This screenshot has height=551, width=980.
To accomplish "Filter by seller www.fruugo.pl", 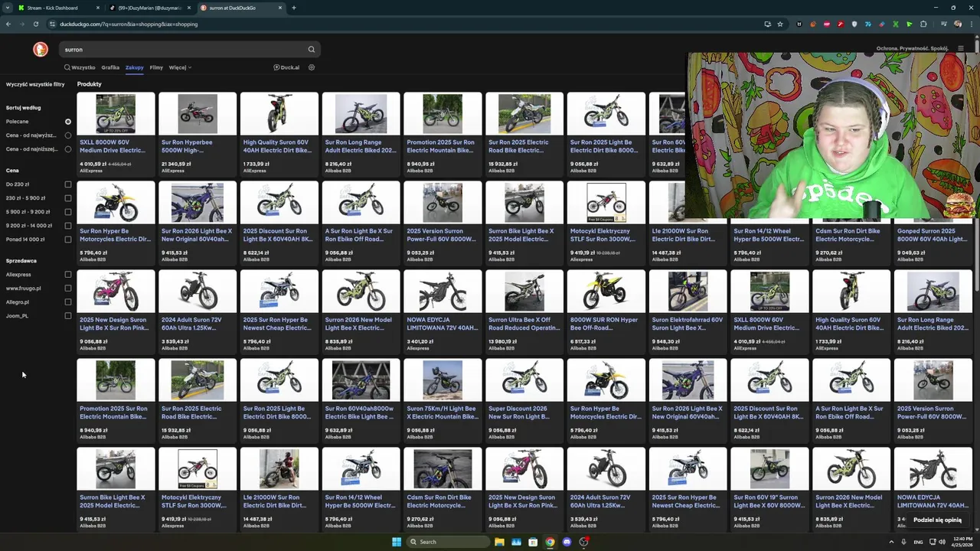I will [x=68, y=289].
